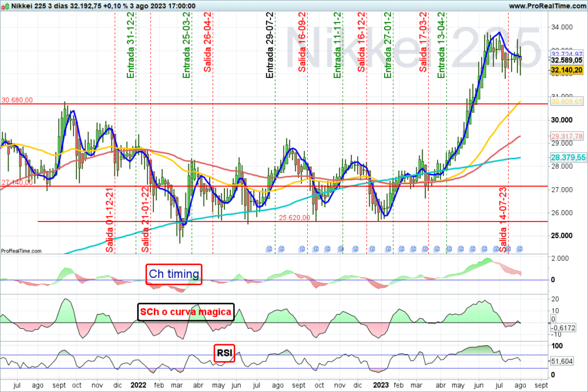Open the news icon left of the Salida 16-09-2 line
Image resolution: width=588 pixels, height=392 pixels.
(x=302, y=249)
